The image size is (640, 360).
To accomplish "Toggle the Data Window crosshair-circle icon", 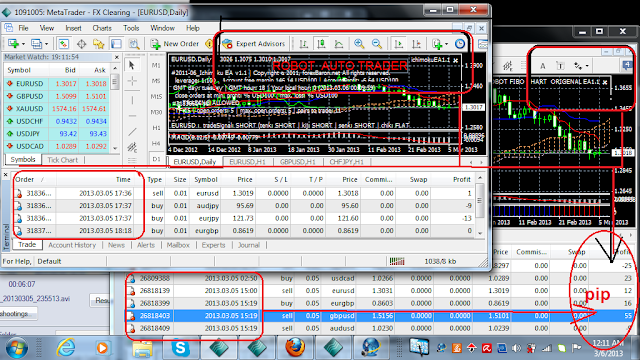I will click(81, 44).
